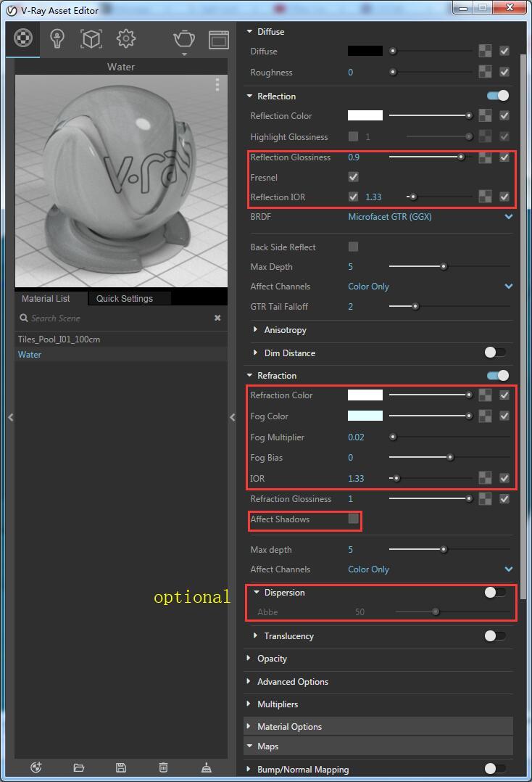Click the Fog Bias slider
Viewport: 532px width, 782px height.
click(450, 457)
